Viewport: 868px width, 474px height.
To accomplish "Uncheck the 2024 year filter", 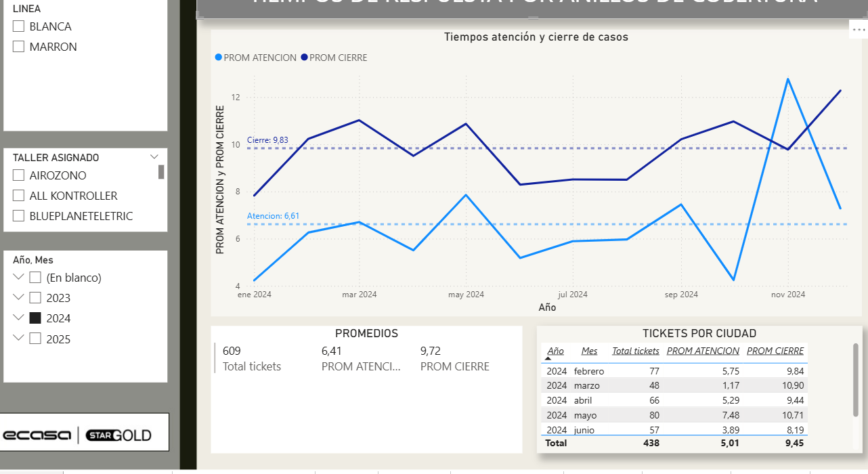I will pyautogui.click(x=35, y=318).
